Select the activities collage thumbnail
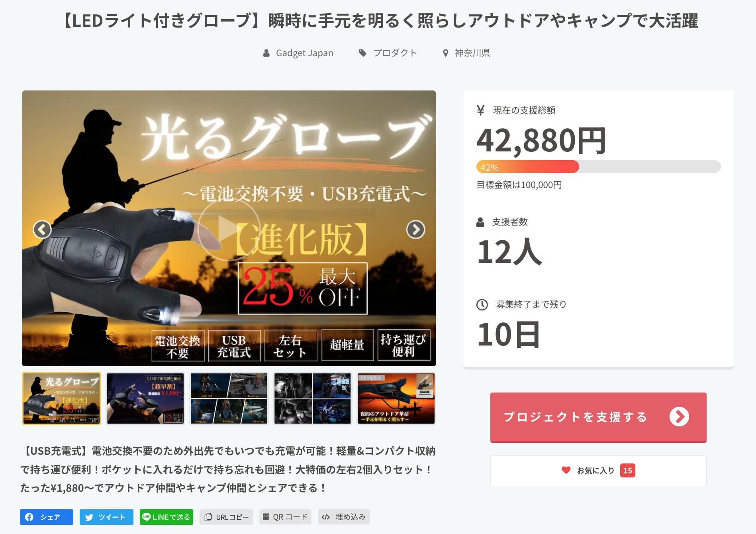This screenshot has height=534, width=756. pyautogui.click(x=229, y=399)
